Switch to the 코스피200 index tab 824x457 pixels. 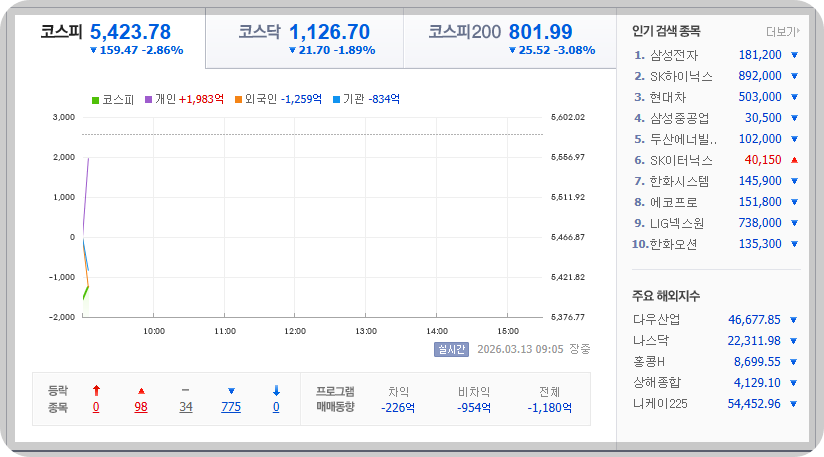pos(510,40)
